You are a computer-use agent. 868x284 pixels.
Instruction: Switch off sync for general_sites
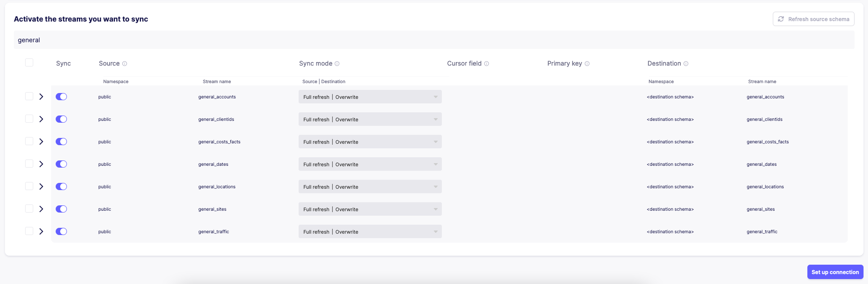[x=62, y=209]
